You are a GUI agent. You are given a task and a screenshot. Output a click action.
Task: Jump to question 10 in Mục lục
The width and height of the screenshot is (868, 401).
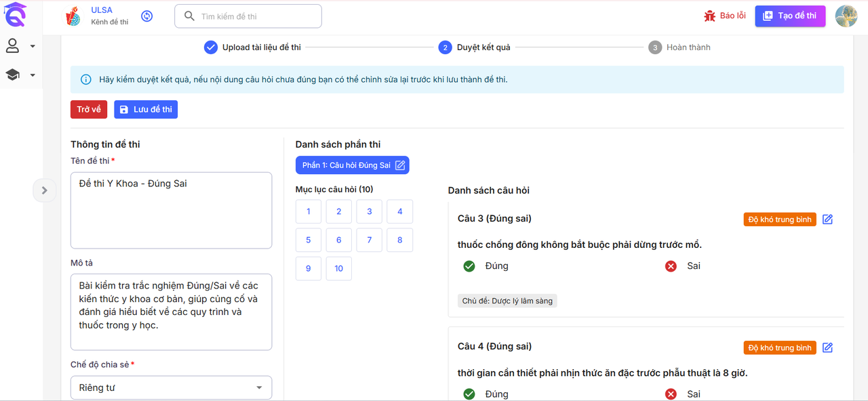pos(339,268)
